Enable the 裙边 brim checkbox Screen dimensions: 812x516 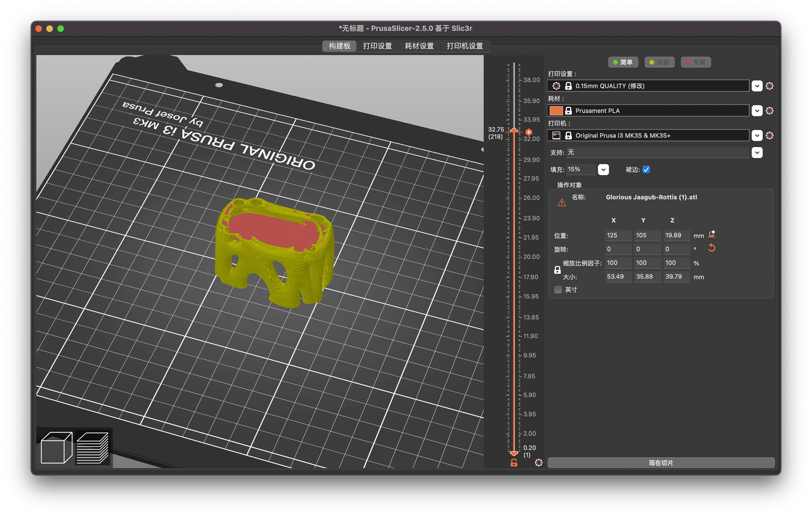click(646, 170)
